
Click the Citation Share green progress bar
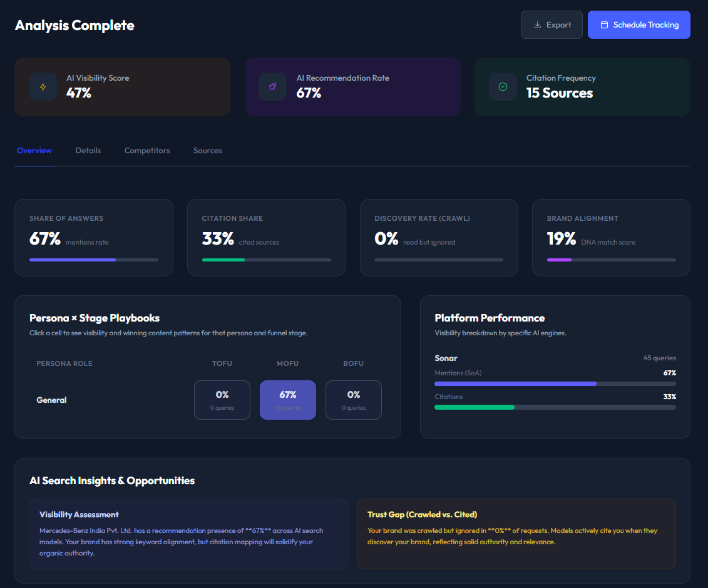267,260
